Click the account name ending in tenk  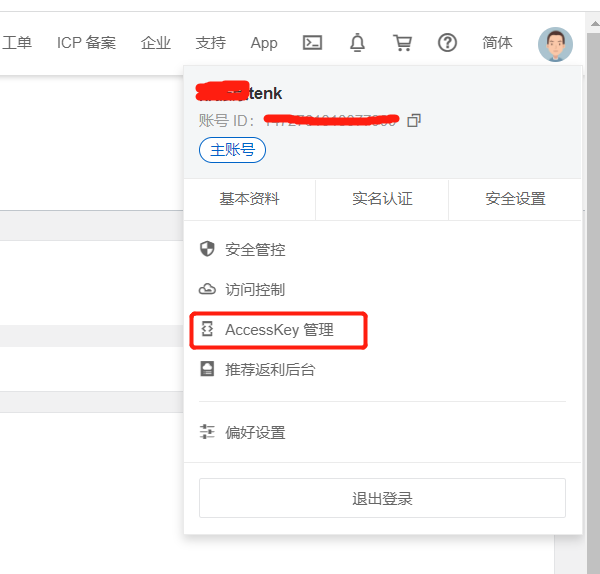click(x=239, y=92)
